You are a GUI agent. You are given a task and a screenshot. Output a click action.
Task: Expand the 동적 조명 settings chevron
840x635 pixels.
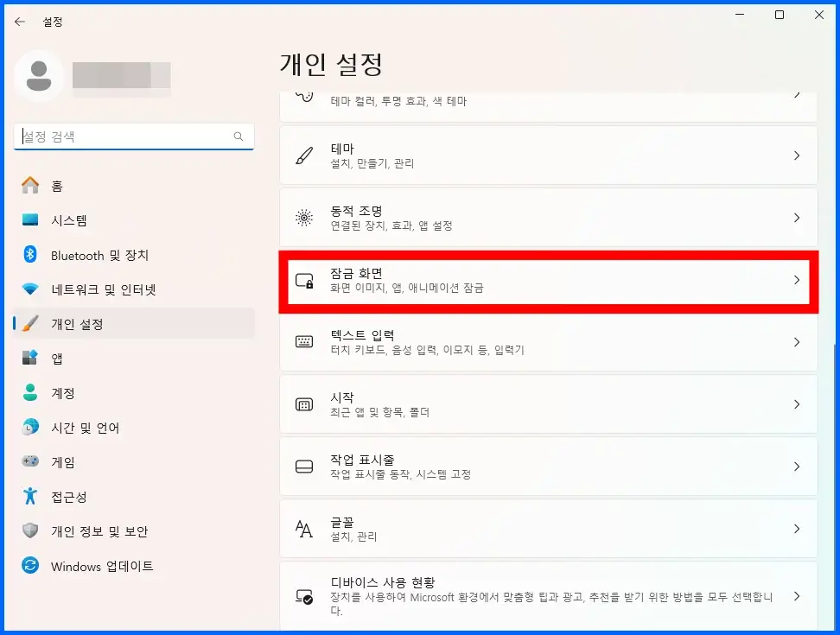tap(796, 218)
